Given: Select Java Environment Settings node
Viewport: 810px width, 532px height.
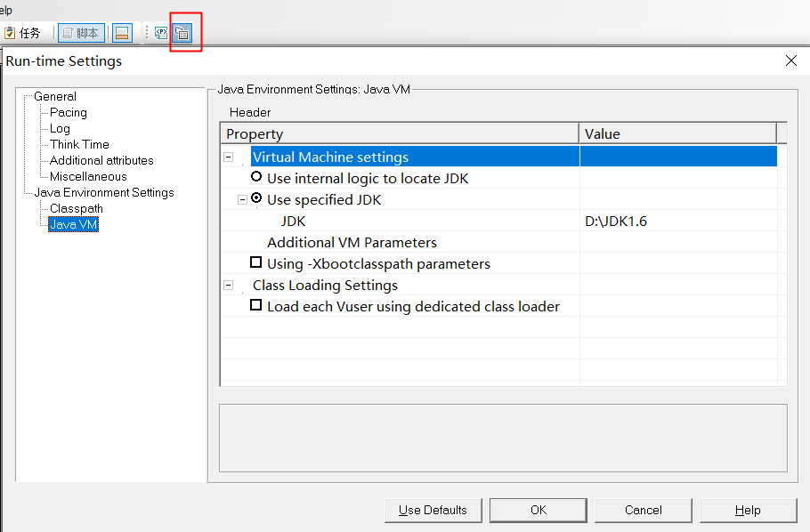Looking at the screenshot, I should [x=104, y=193].
